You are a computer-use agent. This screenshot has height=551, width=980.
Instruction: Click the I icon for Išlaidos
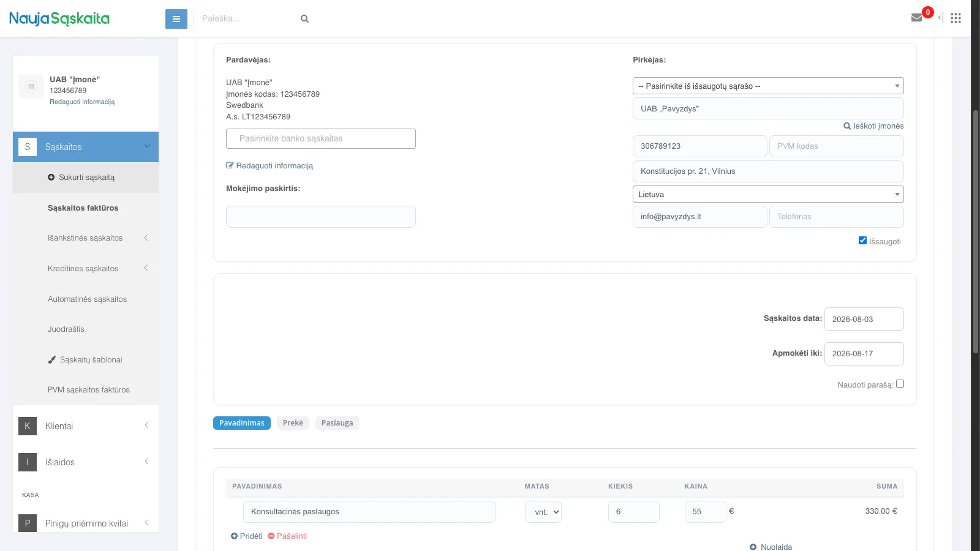tap(28, 462)
